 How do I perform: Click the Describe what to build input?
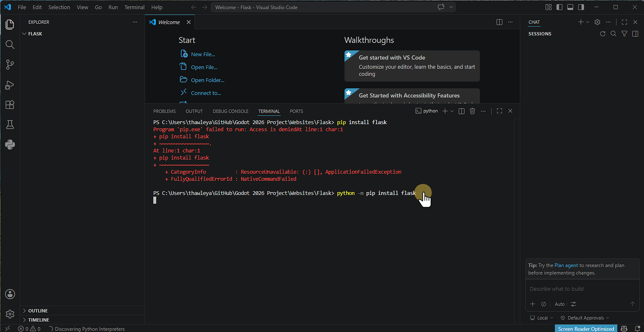[x=582, y=289]
